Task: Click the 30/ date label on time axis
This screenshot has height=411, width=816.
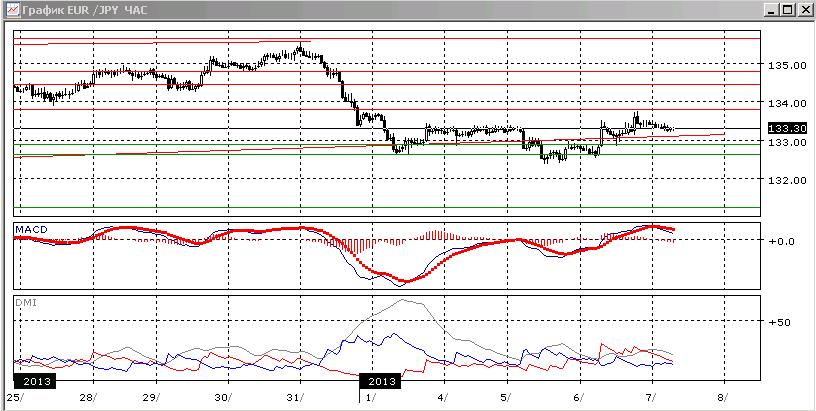Action: [223, 398]
